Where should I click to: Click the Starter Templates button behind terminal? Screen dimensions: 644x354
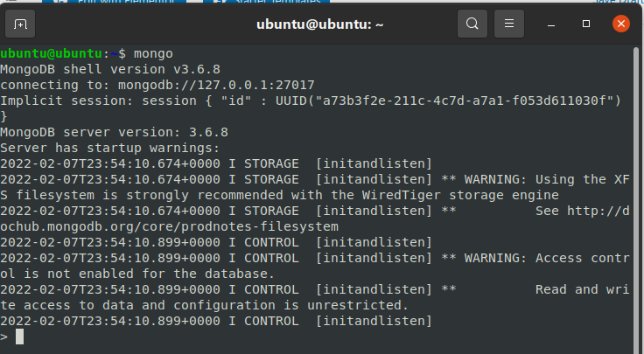click(267, 1)
